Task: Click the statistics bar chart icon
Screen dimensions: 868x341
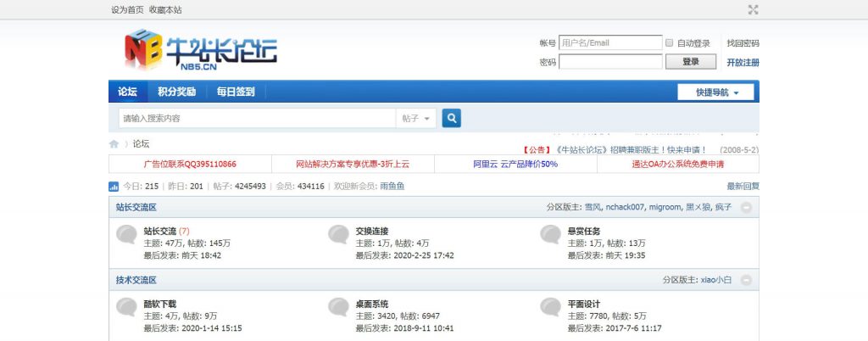Action: (x=114, y=187)
